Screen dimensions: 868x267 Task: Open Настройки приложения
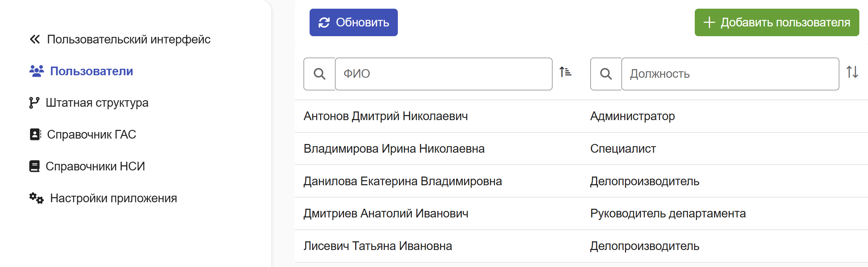(x=114, y=198)
